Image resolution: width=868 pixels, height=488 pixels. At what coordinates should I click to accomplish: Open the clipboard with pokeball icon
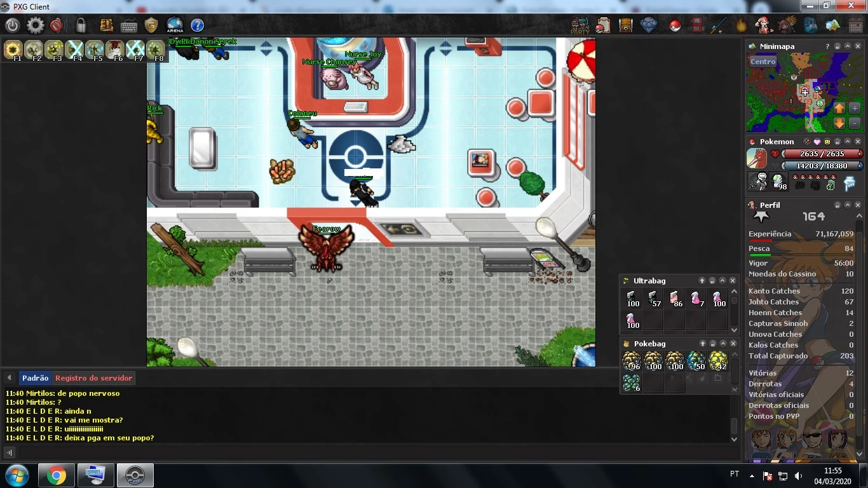(602, 25)
